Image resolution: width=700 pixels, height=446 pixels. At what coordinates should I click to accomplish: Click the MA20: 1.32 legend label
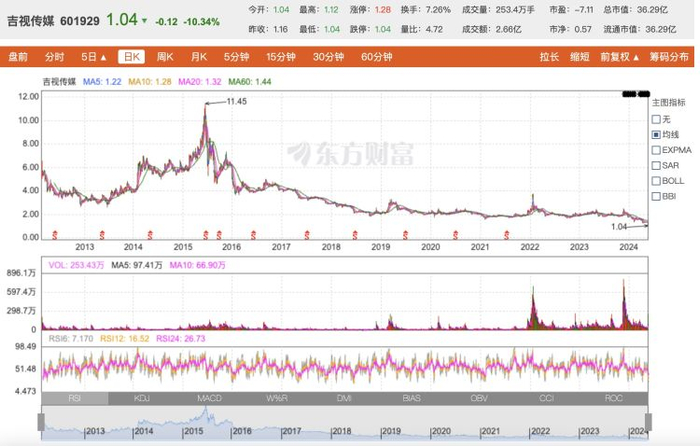pyautogui.click(x=200, y=82)
